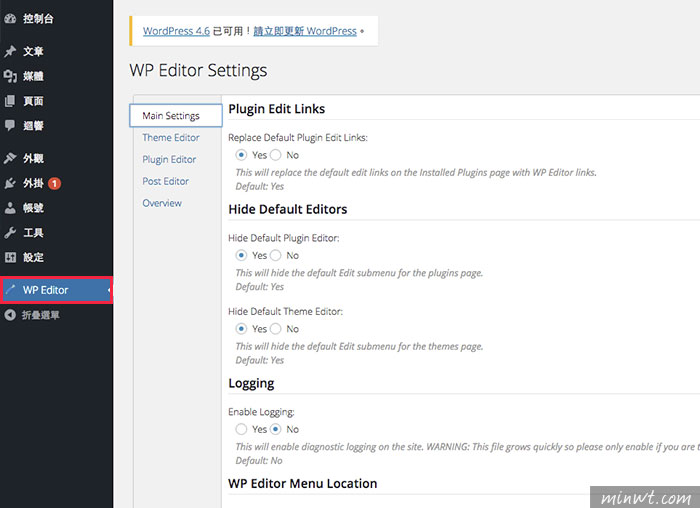Click the collapse menu arrow icon (折疊選單)

click(10, 315)
